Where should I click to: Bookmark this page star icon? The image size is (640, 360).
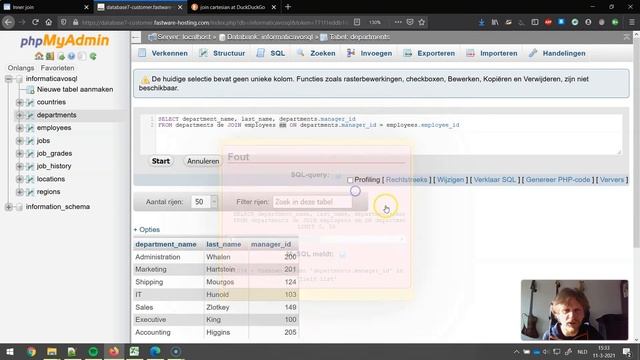[x=422, y=22]
